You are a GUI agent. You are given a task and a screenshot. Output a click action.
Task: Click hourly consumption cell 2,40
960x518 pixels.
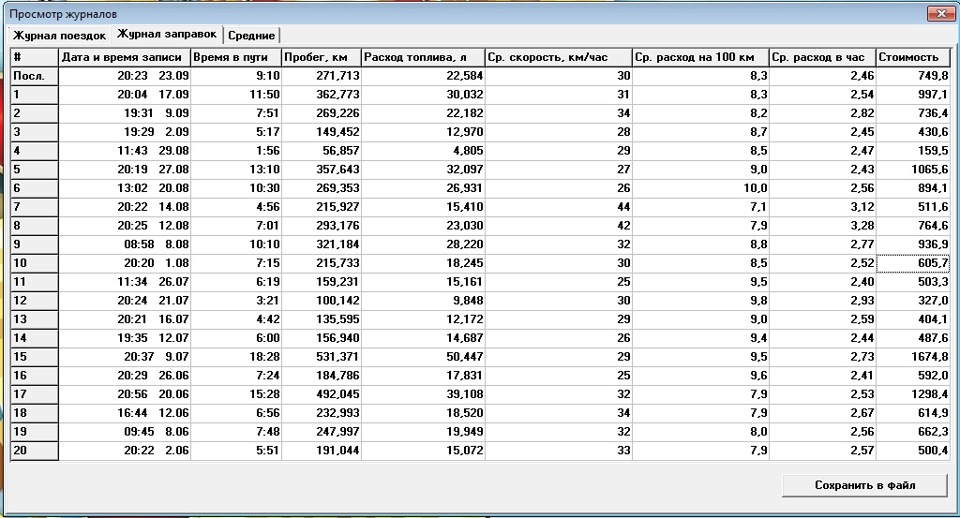[x=822, y=282]
